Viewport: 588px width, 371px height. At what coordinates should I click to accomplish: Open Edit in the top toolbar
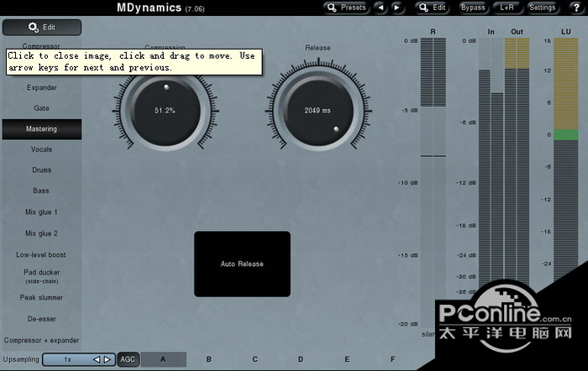click(x=432, y=8)
